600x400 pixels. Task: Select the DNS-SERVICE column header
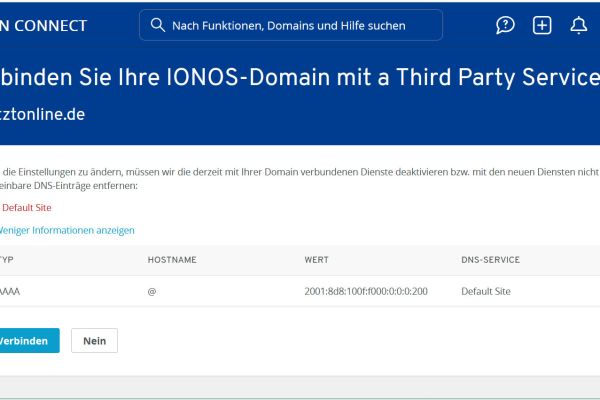pyautogui.click(x=491, y=260)
